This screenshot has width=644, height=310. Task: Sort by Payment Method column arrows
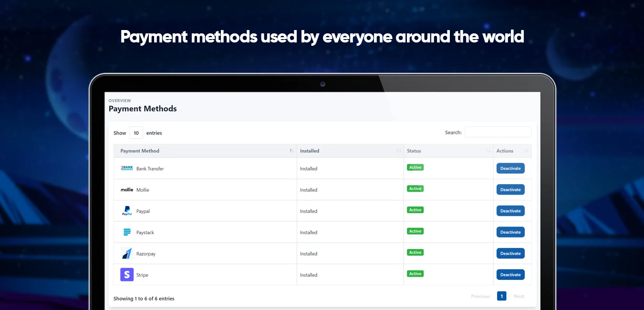[x=291, y=151]
